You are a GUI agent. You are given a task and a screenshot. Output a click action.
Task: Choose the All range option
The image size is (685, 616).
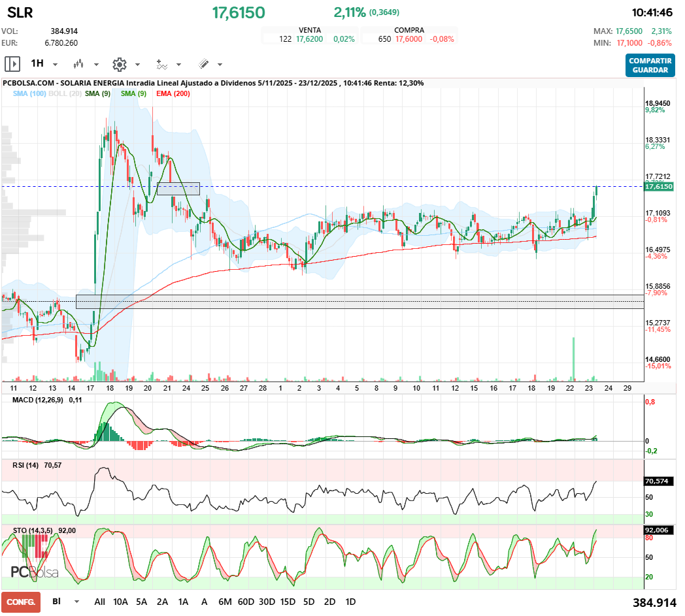[x=99, y=602]
